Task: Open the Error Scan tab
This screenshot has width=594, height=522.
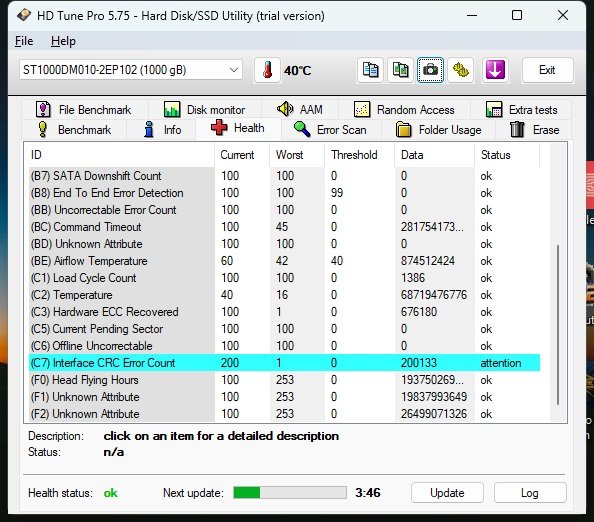Action: [330, 130]
